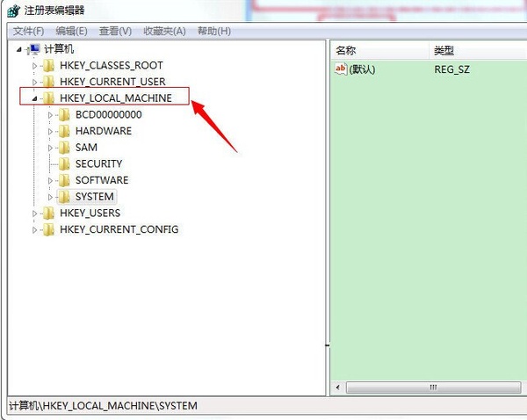Click the HKEY_CURRENT_USER folder icon
Viewport: 527px width, 420px height.
pos(48,82)
